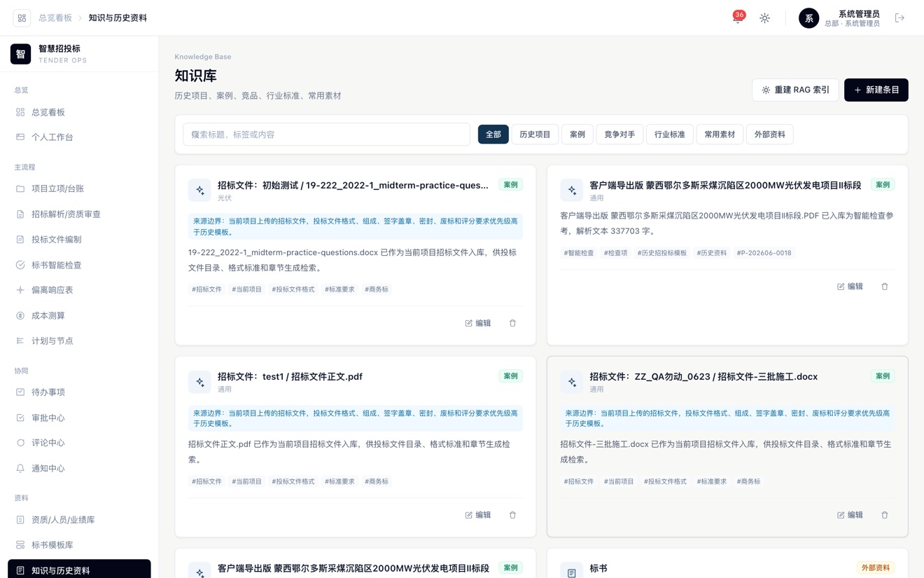Delete the 初始测试 招标文件 card
Image resolution: width=924 pixels, height=578 pixels.
512,323
